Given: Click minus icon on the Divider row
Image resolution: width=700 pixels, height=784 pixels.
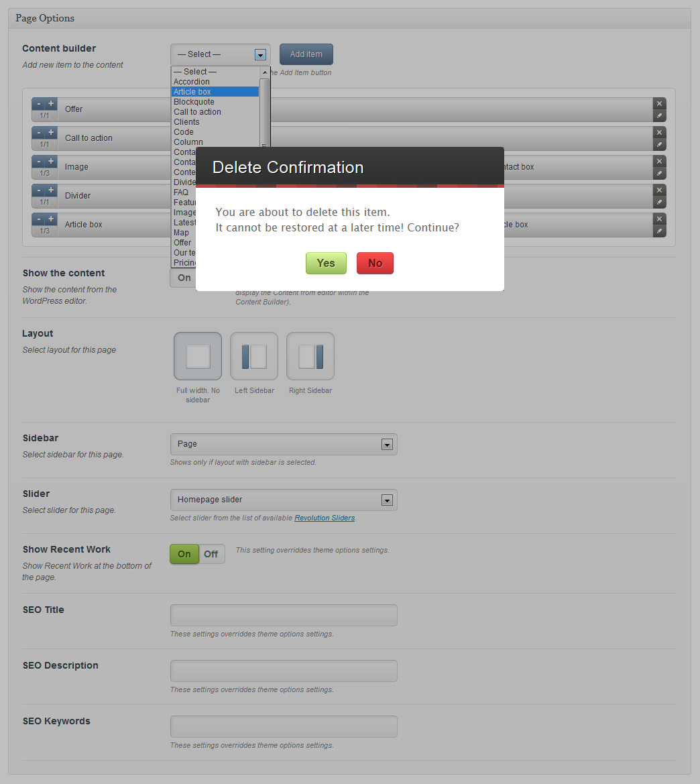Looking at the screenshot, I should pos(38,190).
